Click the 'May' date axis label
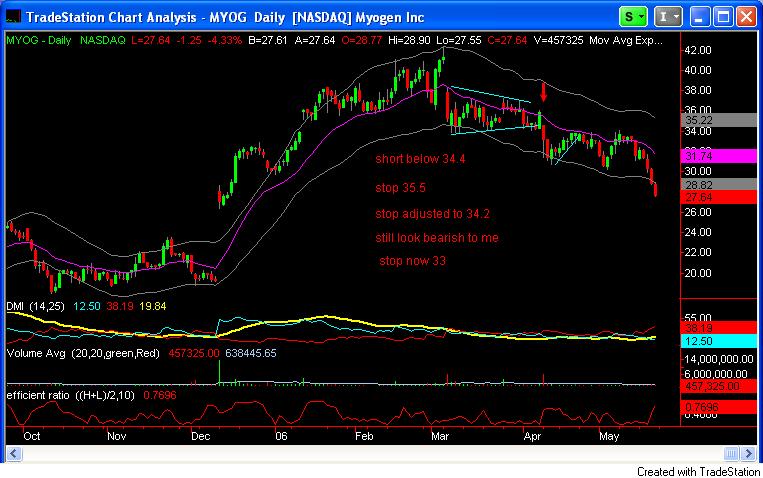 [x=609, y=436]
